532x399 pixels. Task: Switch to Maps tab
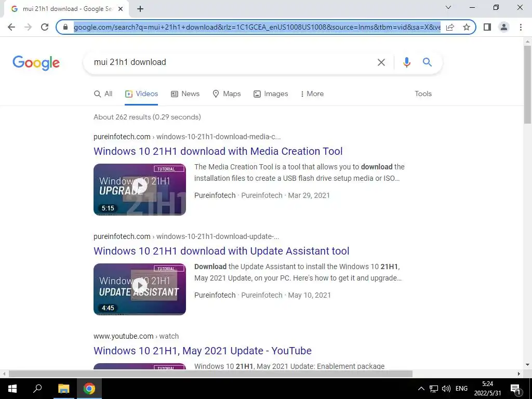(227, 94)
